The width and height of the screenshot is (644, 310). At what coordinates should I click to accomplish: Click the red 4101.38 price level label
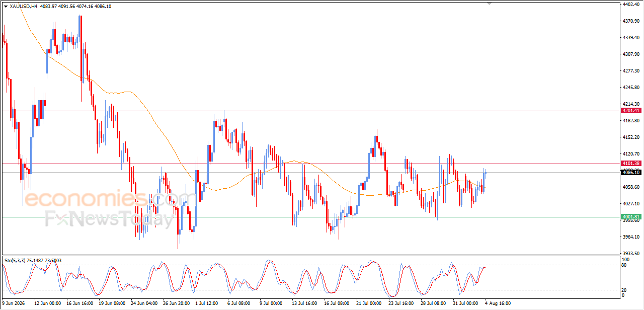click(631, 164)
